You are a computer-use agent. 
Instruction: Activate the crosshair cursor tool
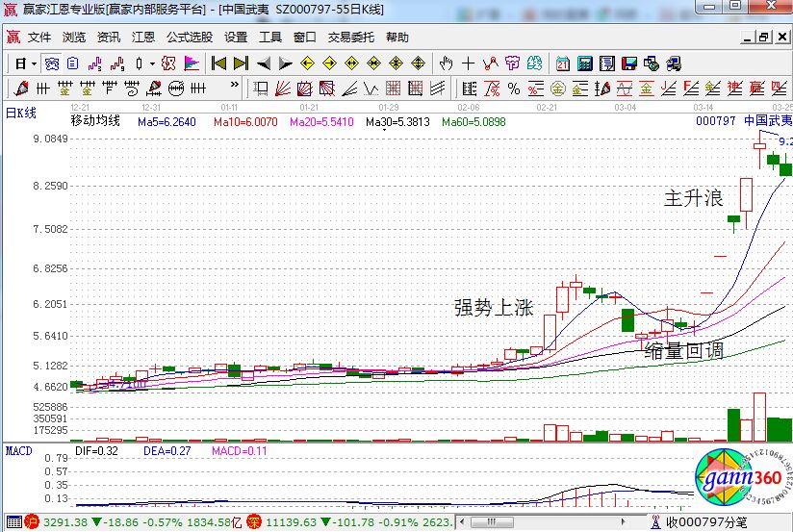pyautogui.click(x=468, y=63)
